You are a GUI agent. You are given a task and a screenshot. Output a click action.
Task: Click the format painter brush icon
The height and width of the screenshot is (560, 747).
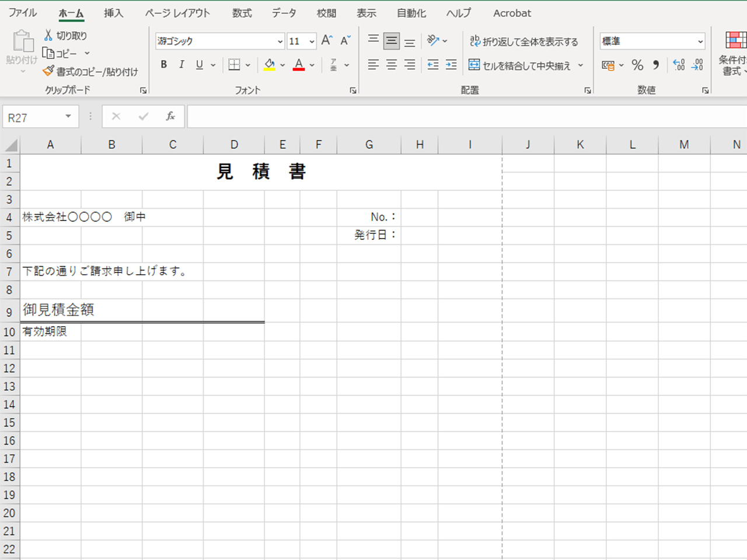point(48,71)
